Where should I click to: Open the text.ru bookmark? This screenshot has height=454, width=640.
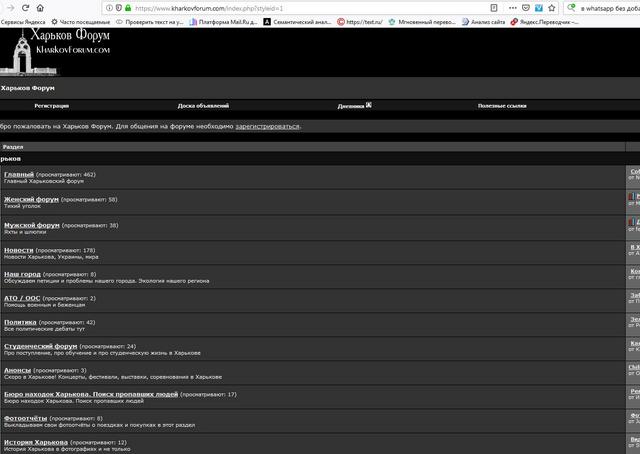[360, 22]
